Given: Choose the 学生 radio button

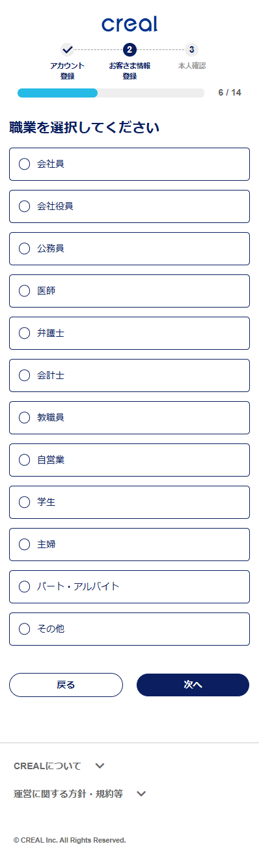Looking at the screenshot, I should pyautogui.click(x=129, y=502).
